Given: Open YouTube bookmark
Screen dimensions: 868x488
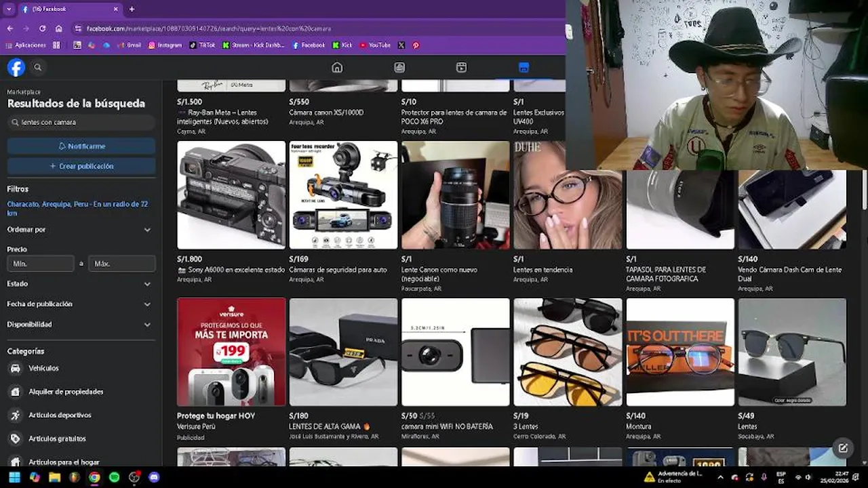Looking at the screenshot, I should point(375,45).
